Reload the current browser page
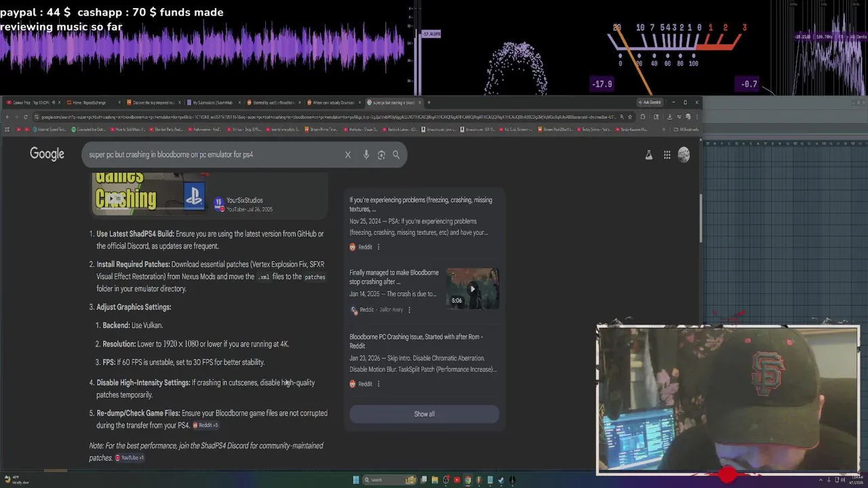Viewport: 868px width, 488px height. point(26,117)
